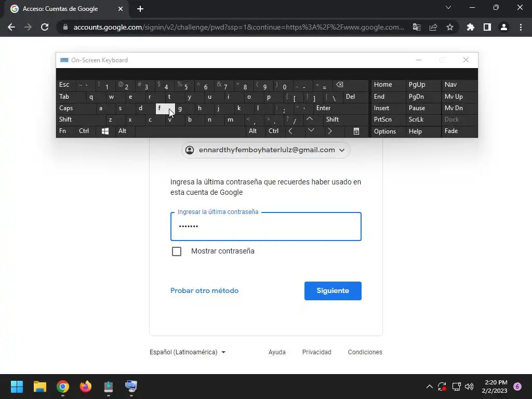Switch to Google Chrome in the taskbar

63,387
